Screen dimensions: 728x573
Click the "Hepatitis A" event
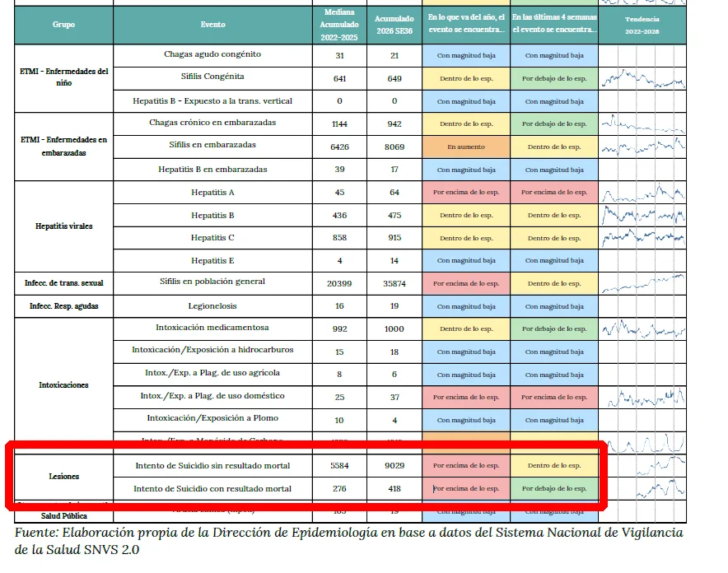(x=212, y=192)
